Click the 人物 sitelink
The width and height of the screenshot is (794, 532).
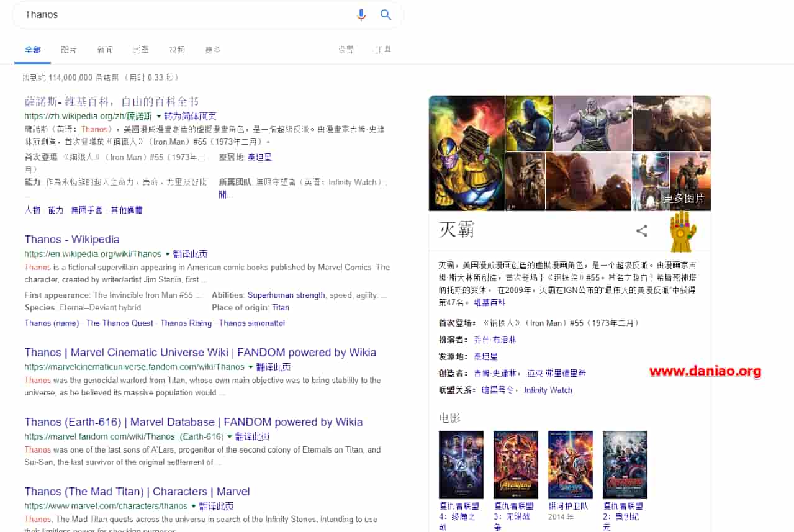click(32, 210)
